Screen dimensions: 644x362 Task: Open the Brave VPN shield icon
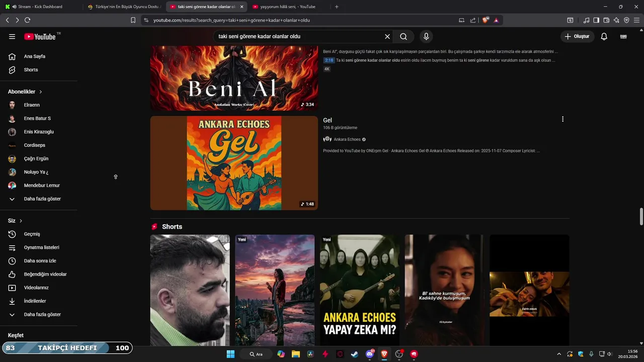point(626,20)
